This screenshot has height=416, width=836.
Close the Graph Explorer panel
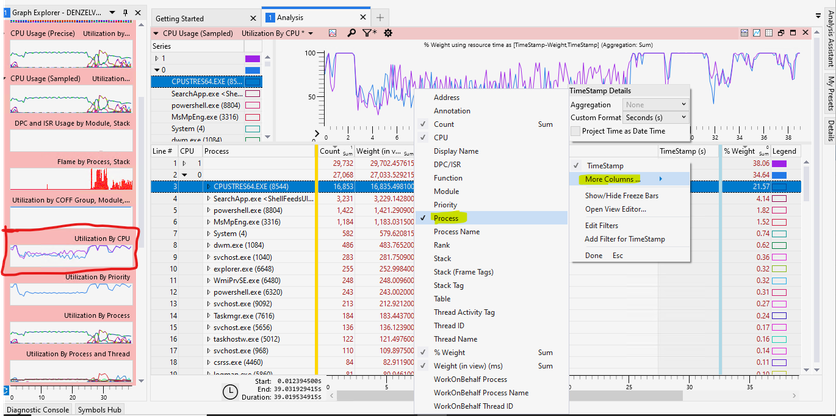tap(138, 12)
